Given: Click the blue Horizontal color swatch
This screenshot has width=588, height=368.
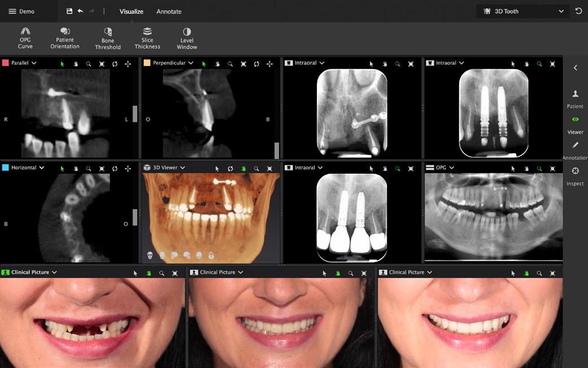Looking at the screenshot, I should point(5,167).
